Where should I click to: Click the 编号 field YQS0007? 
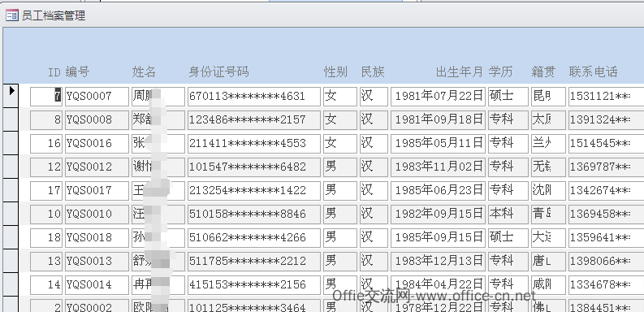click(x=97, y=97)
